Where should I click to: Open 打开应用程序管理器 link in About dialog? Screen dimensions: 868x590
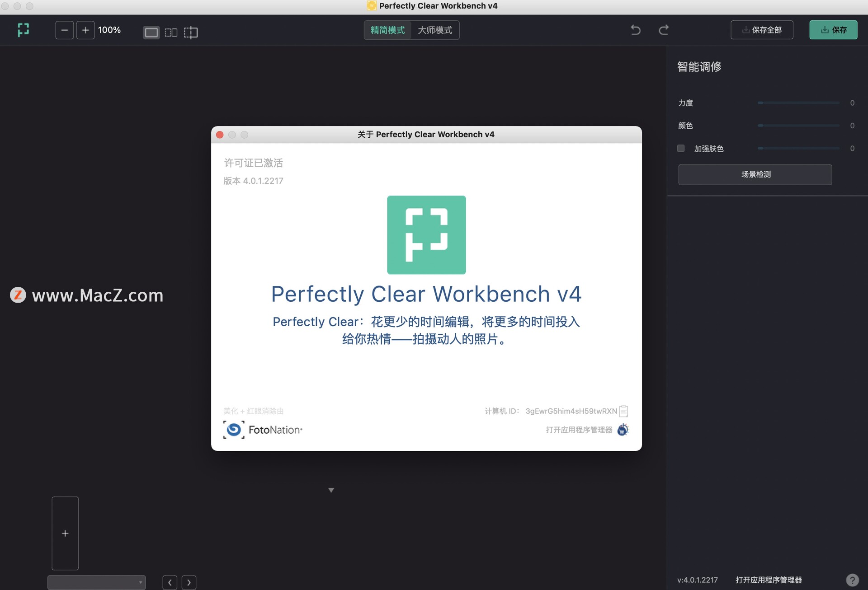point(579,430)
